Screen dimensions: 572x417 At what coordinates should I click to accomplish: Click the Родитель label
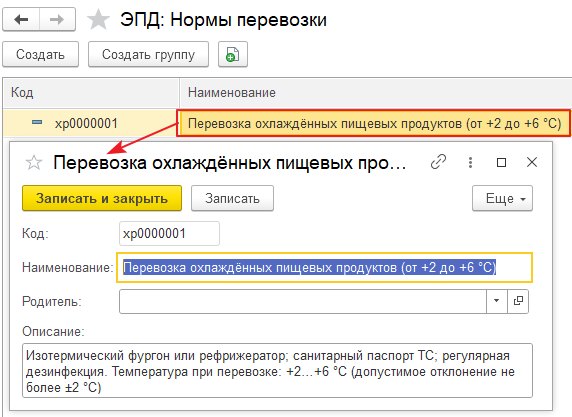tap(52, 301)
